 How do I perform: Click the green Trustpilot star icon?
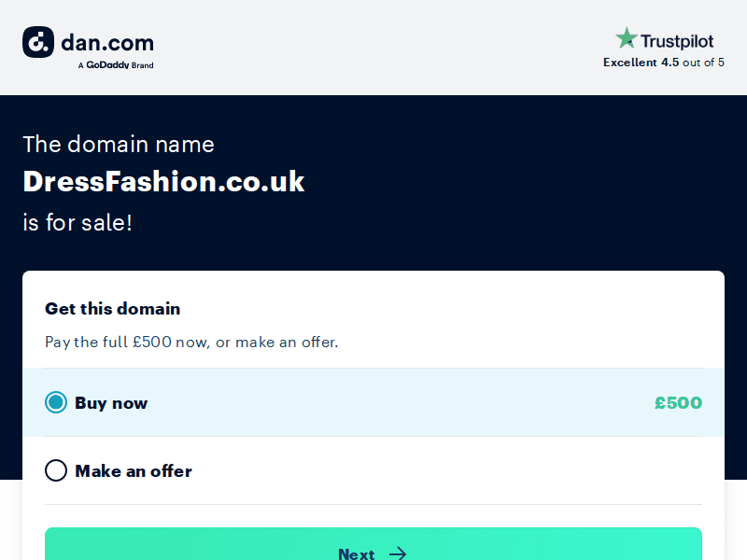pos(626,39)
